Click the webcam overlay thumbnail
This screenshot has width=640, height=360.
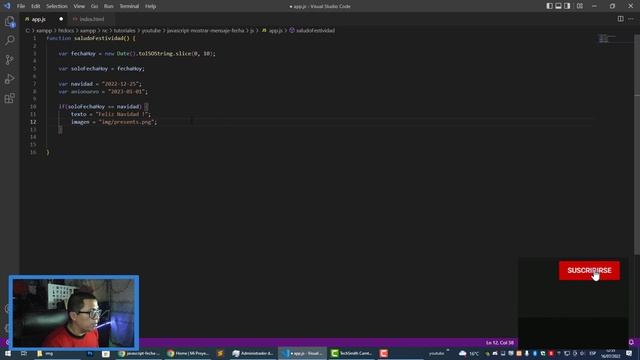click(74, 313)
